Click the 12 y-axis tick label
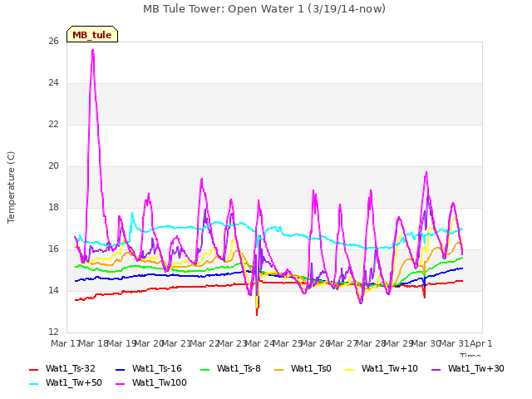This screenshot has height=399, width=532. click(53, 332)
